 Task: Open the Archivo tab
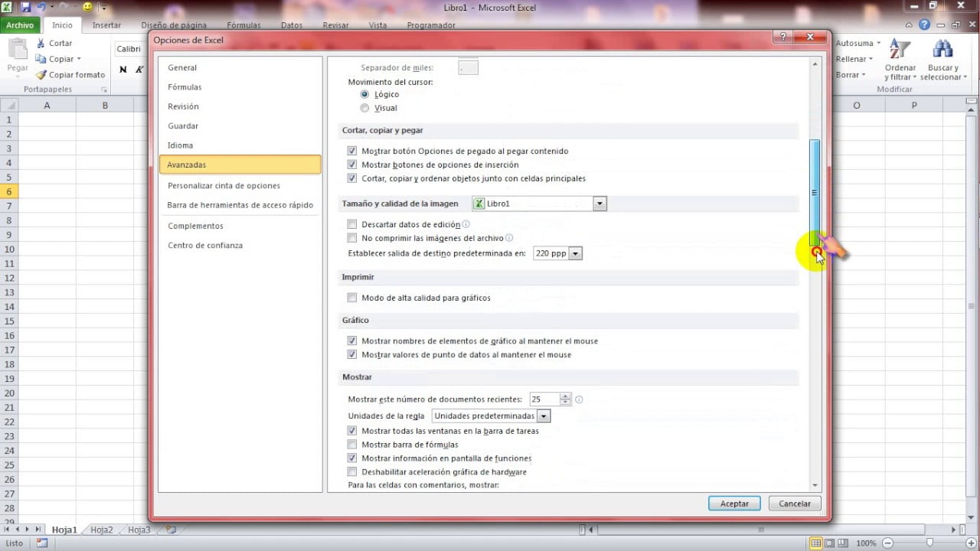(21, 25)
